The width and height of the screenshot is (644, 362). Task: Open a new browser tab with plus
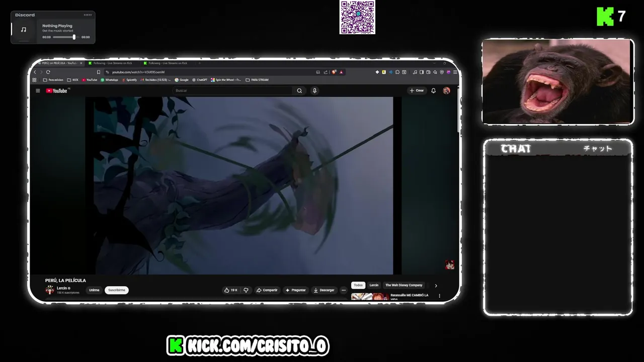click(200, 63)
